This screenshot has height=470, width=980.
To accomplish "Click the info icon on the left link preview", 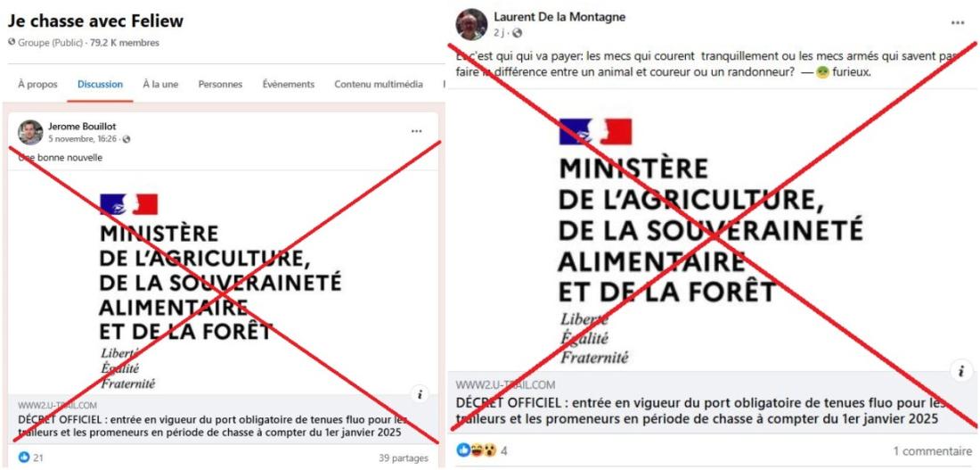I will (x=420, y=394).
